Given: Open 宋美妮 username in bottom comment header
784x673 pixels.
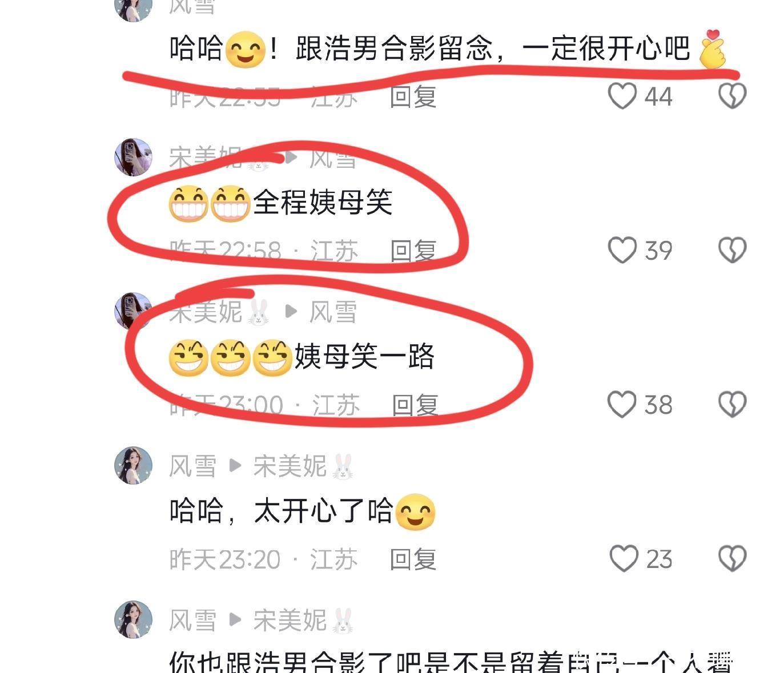Looking at the screenshot, I should coord(290,620).
